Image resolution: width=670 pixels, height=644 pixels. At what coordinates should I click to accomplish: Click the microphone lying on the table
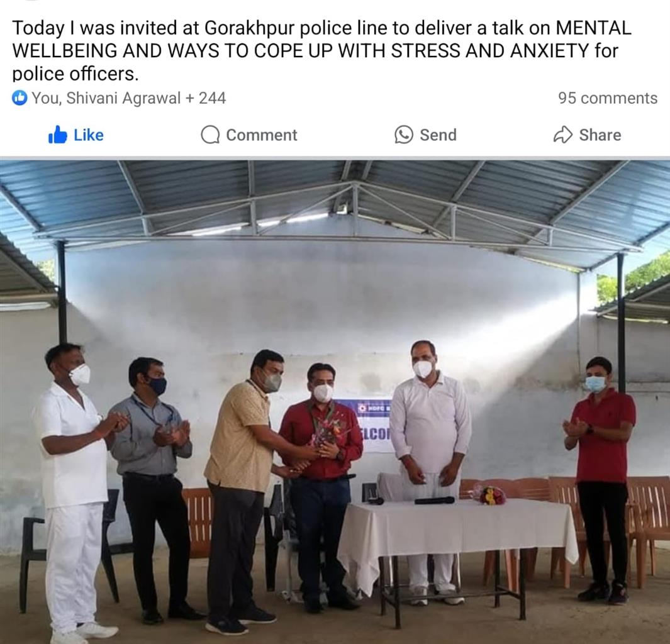point(434,500)
